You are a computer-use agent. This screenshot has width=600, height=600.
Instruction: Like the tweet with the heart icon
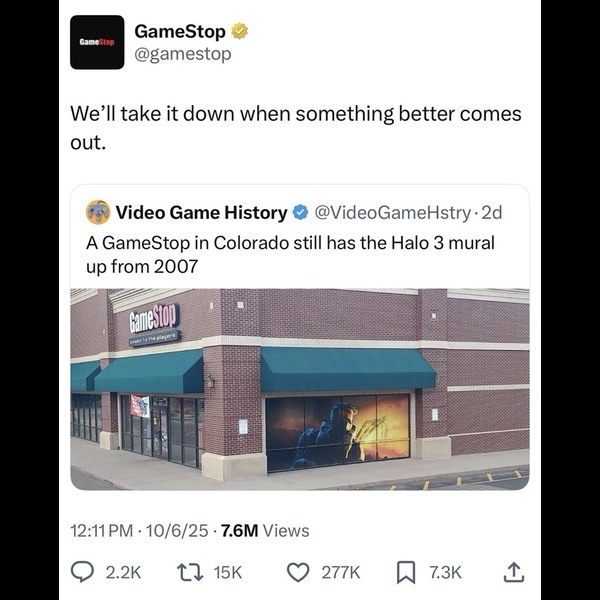coord(298,572)
